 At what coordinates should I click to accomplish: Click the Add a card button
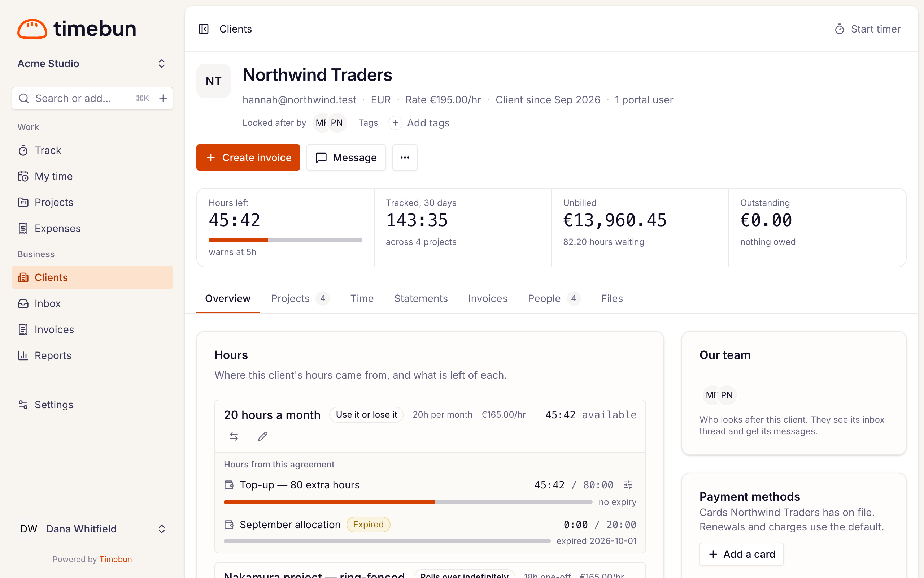741,554
